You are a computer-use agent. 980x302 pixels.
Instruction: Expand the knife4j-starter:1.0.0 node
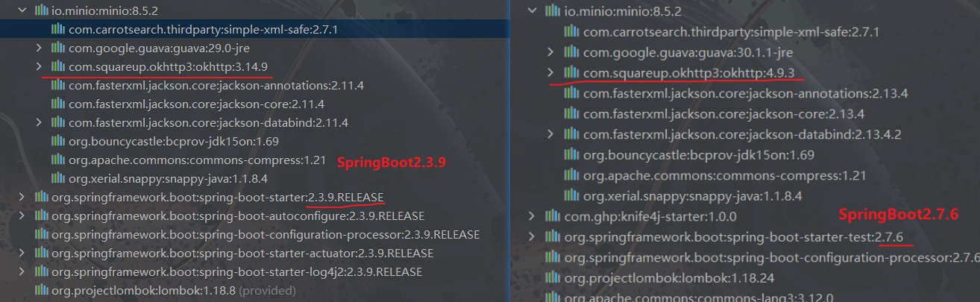pyautogui.click(x=532, y=217)
